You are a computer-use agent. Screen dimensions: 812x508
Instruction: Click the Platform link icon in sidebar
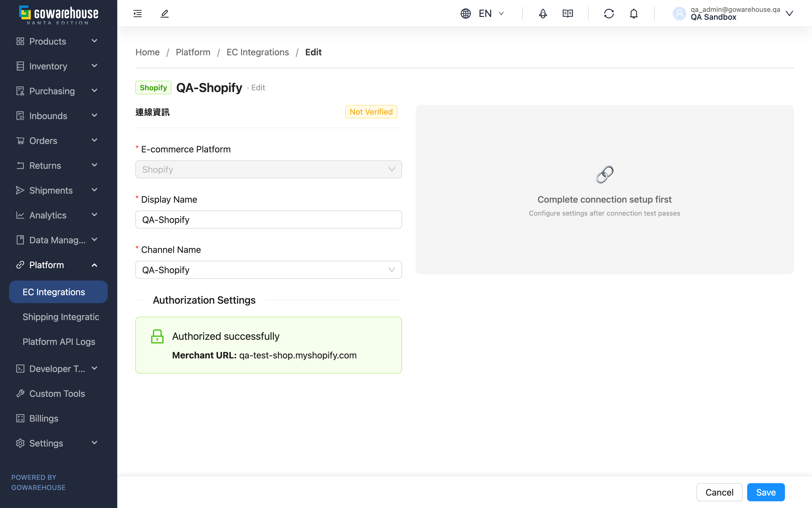point(20,265)
